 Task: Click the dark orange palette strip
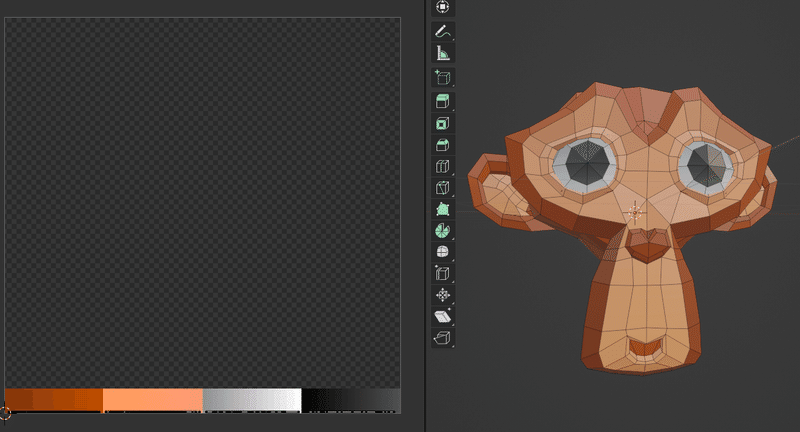[54, 400]
